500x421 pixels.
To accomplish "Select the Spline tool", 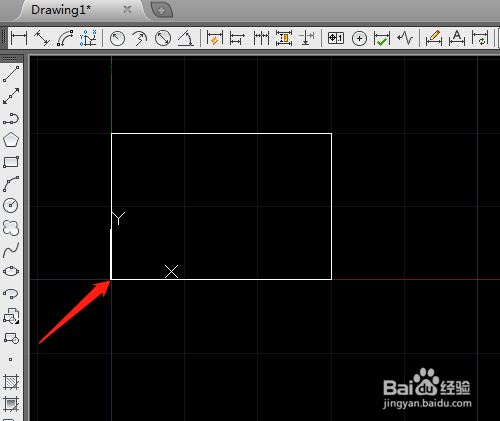I will click(11, 250).
